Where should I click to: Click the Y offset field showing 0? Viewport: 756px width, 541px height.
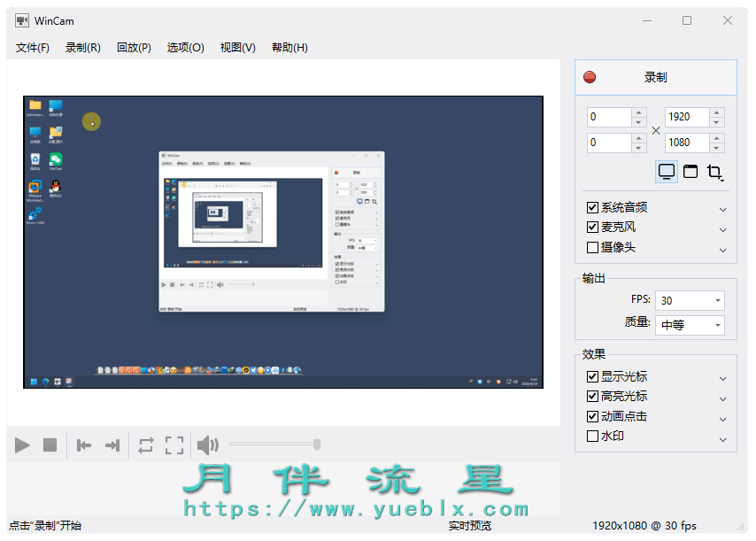(609, 143)
